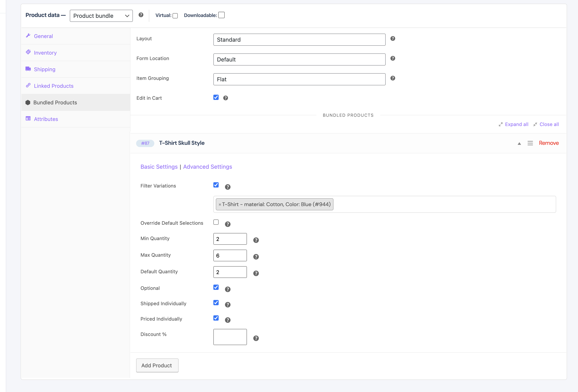Open the Layout Standard dropdown
Viewport: 578px width, 392px height.
[x=300, y=40]
